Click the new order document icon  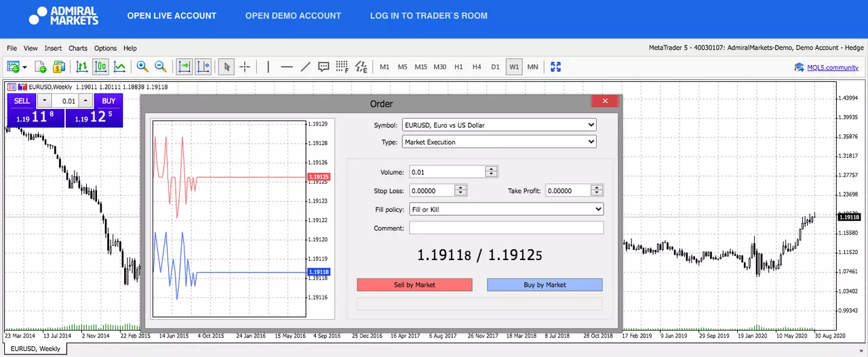pos(40,66)
